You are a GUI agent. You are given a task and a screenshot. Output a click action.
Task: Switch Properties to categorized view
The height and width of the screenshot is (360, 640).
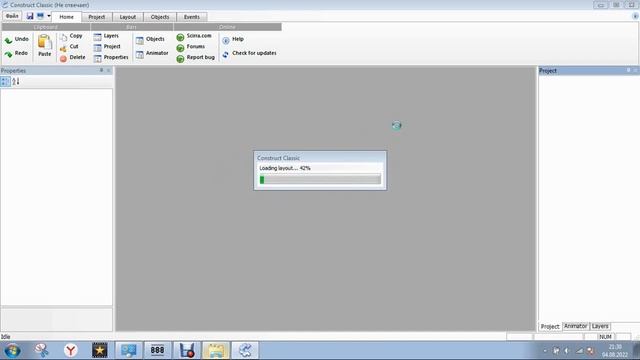[5, 82]
